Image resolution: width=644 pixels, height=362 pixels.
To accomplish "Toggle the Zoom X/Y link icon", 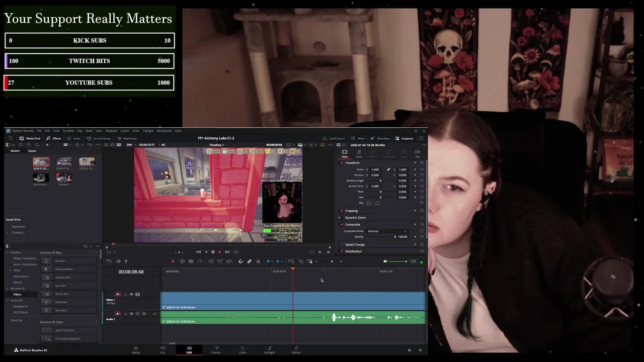I will tap(388, 169).
